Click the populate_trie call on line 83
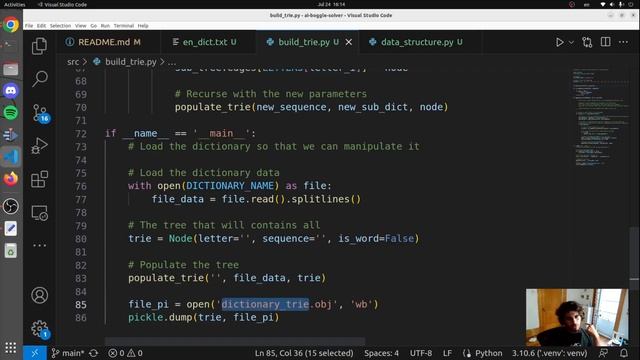Viewport: 640px width, 360px height. pyautogui.click(x=227, y=278)
